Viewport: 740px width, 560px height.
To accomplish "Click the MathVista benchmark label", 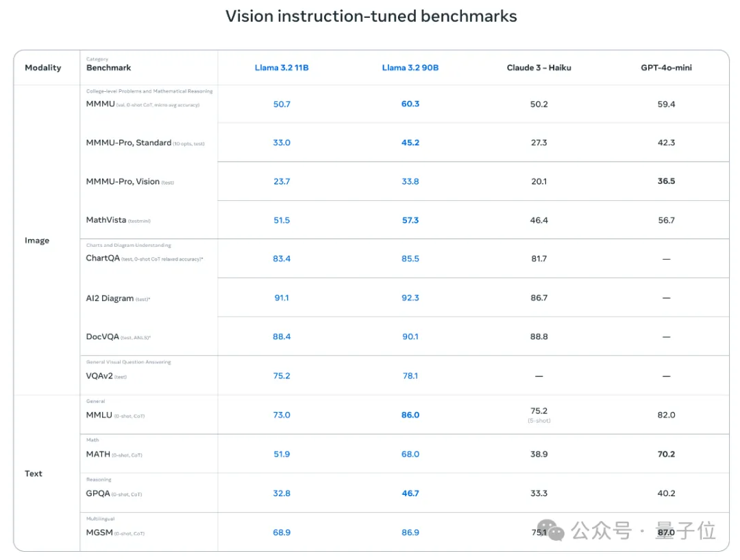I will tap(106, 220).
